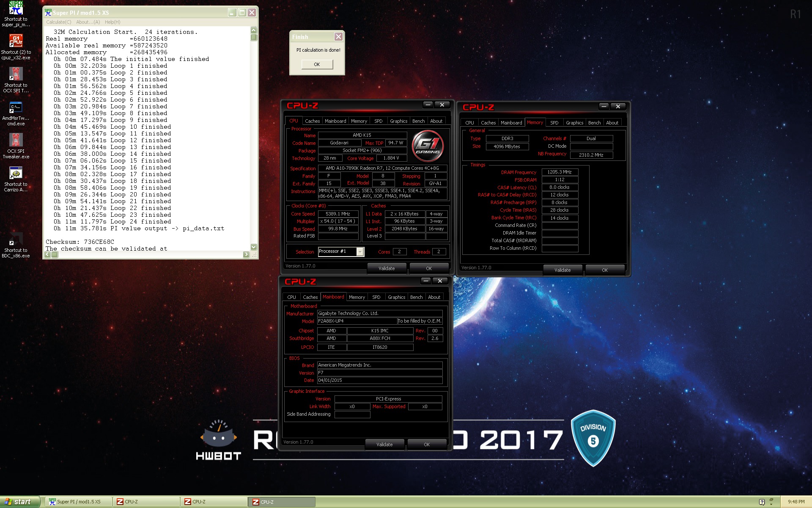812x508 pixels.
Task: Switch to Memory tab in CPU window
Action: [x=359, y=121]
